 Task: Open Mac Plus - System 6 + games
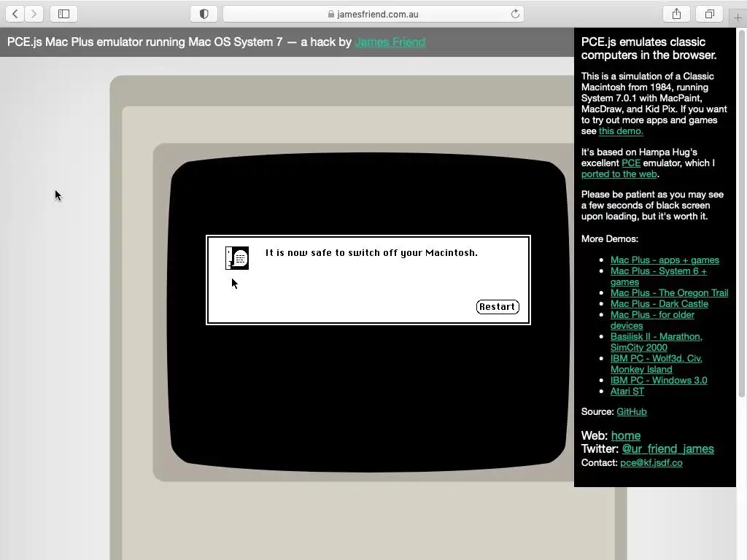pos(659,276)
